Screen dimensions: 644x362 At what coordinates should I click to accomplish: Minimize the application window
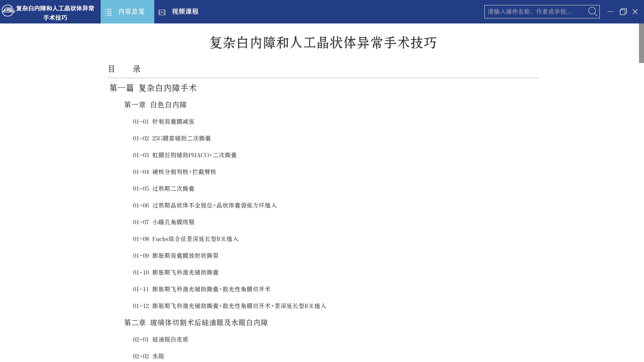610,12
